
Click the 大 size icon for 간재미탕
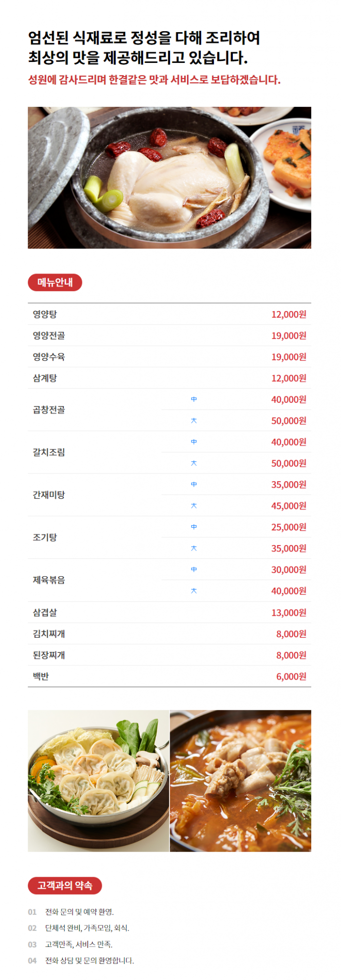tap(194, 506)
